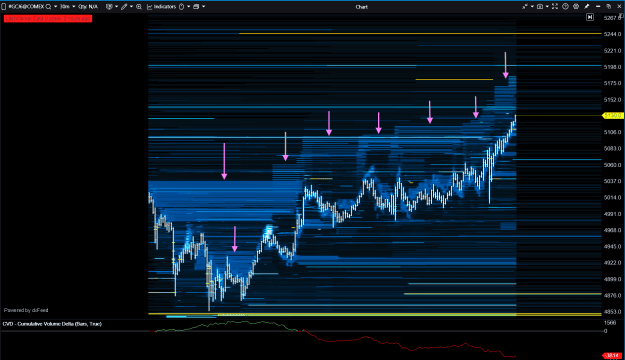Expand the templates dropdown arrow

tap(203, 6)
